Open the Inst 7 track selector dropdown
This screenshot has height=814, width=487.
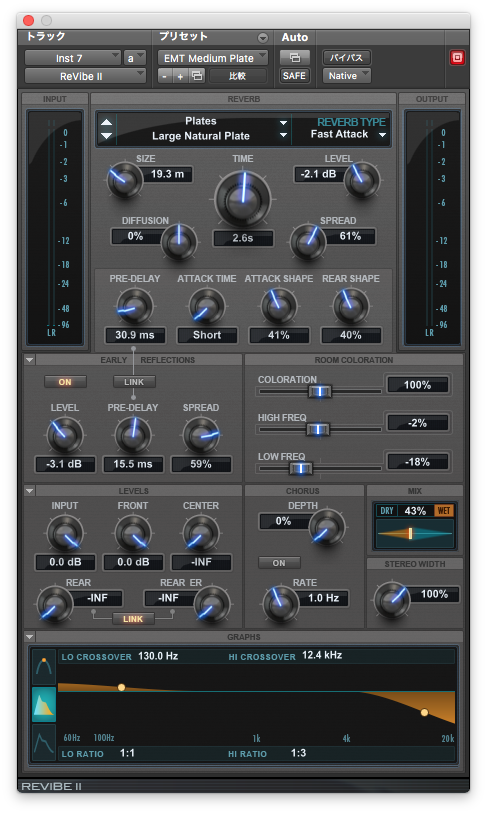click(x=73, y=58)
